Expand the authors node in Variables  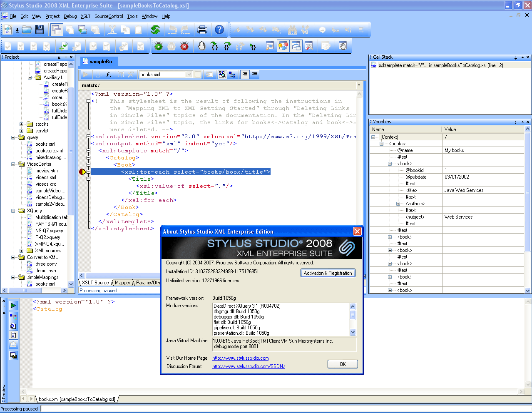click(x=398, y=204)
